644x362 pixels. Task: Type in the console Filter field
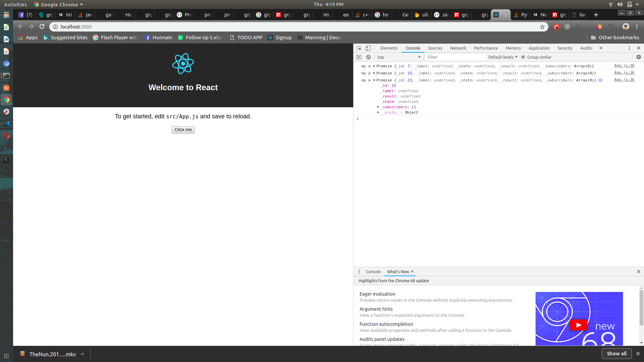(x=454, y=57)
